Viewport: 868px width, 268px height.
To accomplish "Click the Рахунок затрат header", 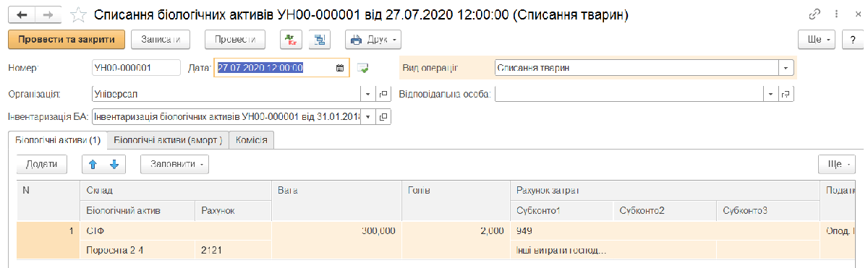I will tap(665, 191).
